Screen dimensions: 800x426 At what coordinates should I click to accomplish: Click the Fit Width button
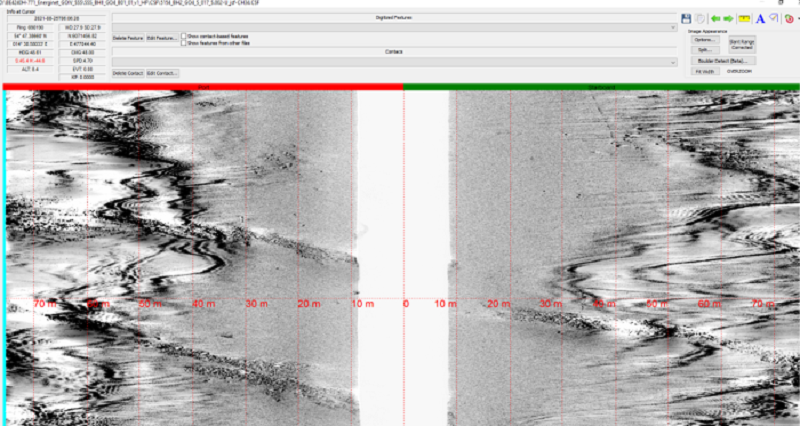(704, 72)
